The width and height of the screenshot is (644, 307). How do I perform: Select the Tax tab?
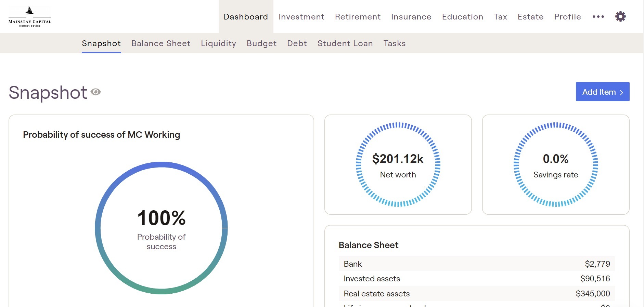tap(500, 17)
